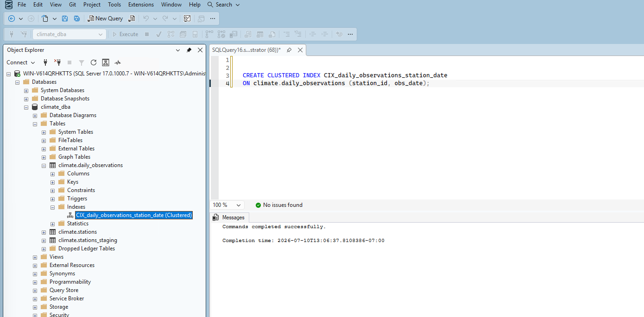Open the Extensions menu
This screenshot has width=644, height=317.
point(141,5)
